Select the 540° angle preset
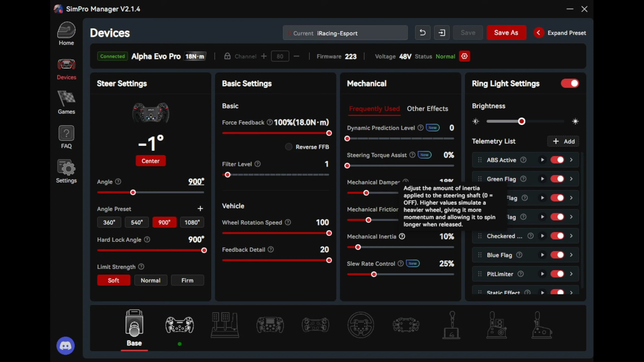This screenshot has width=644, height=362. click(137, 222)
